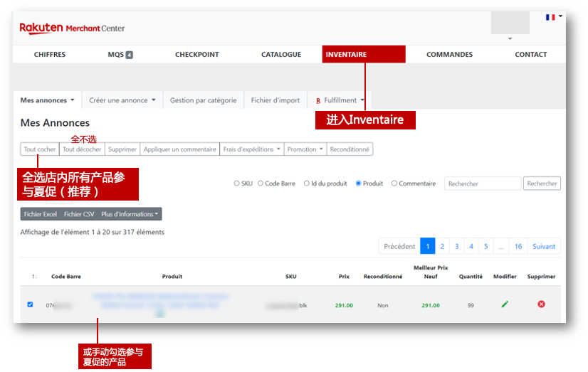Open the Fulfillment dropdown tab
This screenshot has height=372, width=588.
(340, 100)
